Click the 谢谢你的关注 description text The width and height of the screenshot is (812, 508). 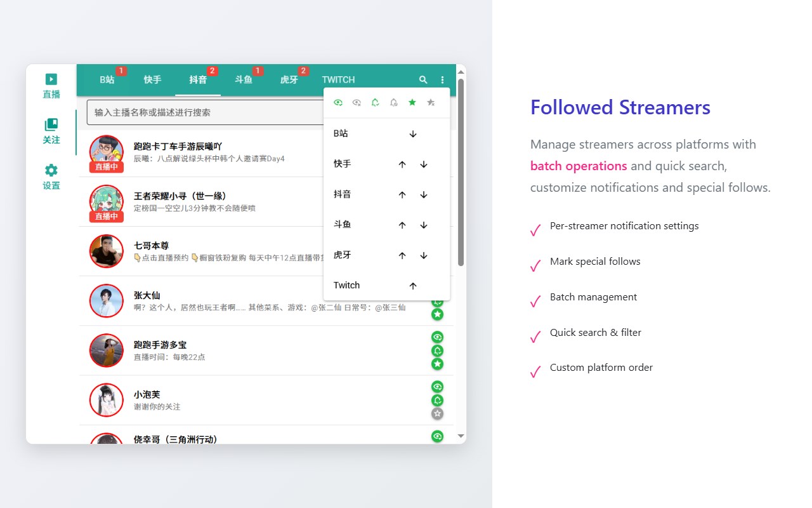[157, 406]
